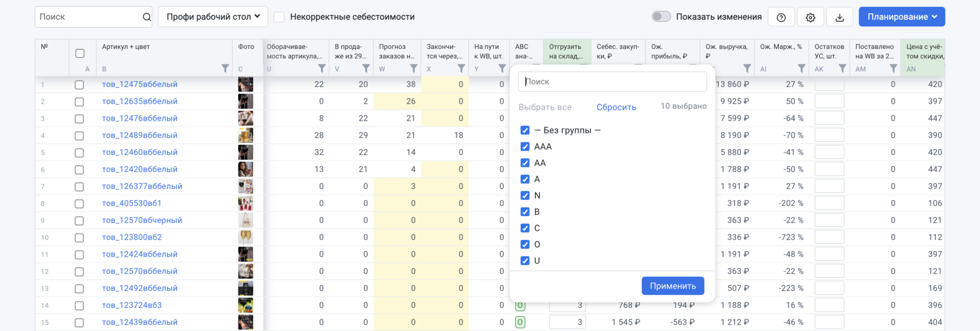Click the Сбросить link in filter
This screenshot has width=980, height=331.
(x=616, y=107)
